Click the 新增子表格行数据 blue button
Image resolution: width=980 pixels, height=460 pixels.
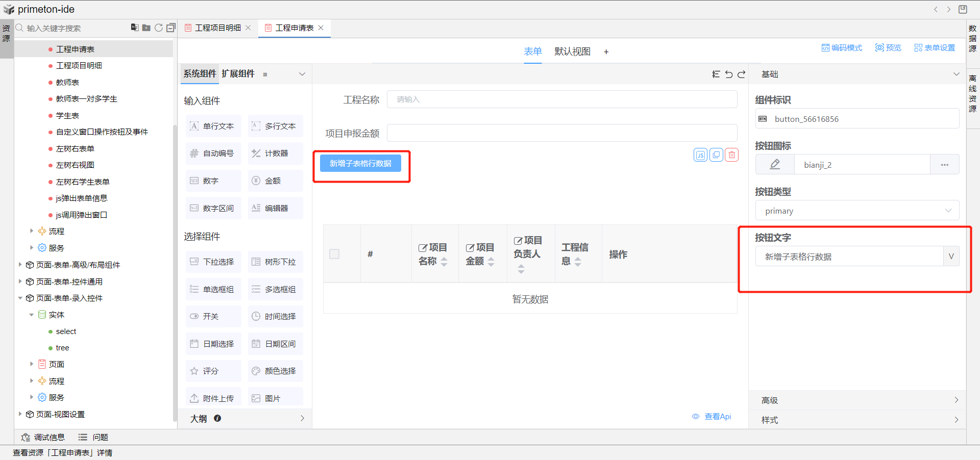click(x=360, y=164)
